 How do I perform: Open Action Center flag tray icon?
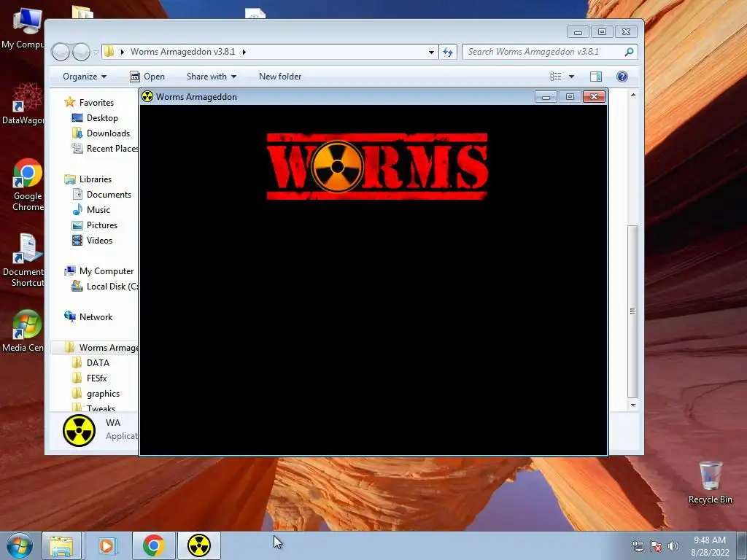[x=656, y=546]
